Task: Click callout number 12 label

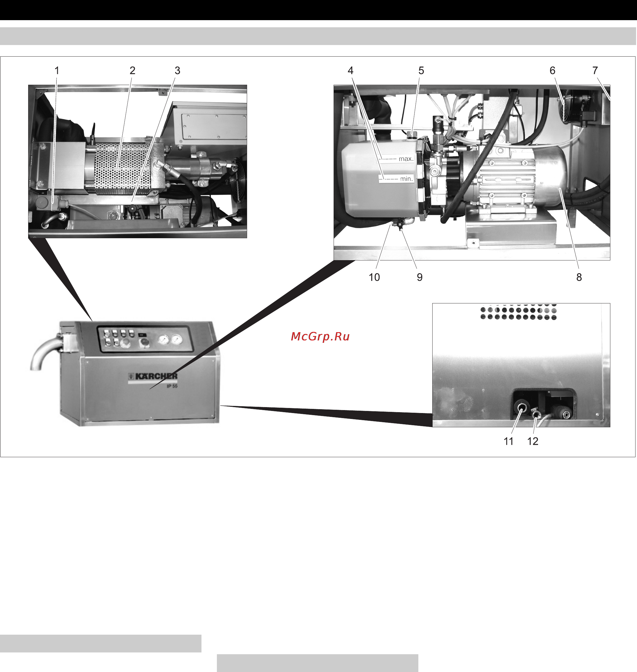Action: (x=533, y=441)
